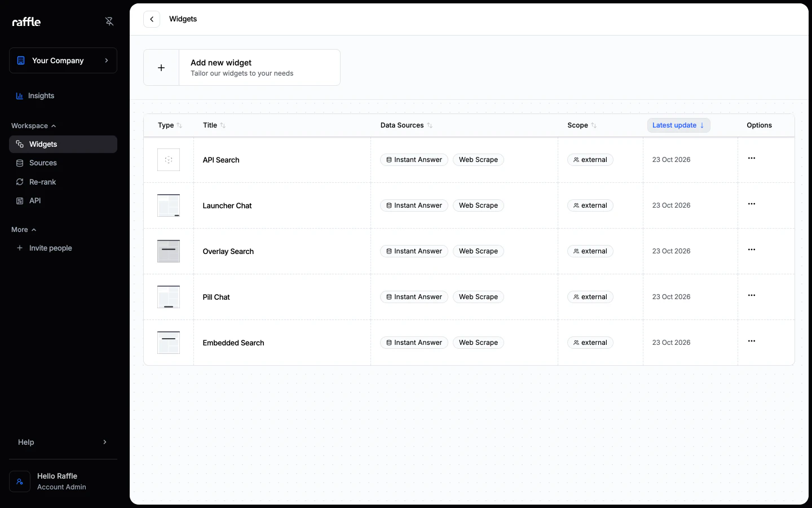Click the API icon in the sidebar
The width and height of the screenshot is (812, 508).
[20, 201]
